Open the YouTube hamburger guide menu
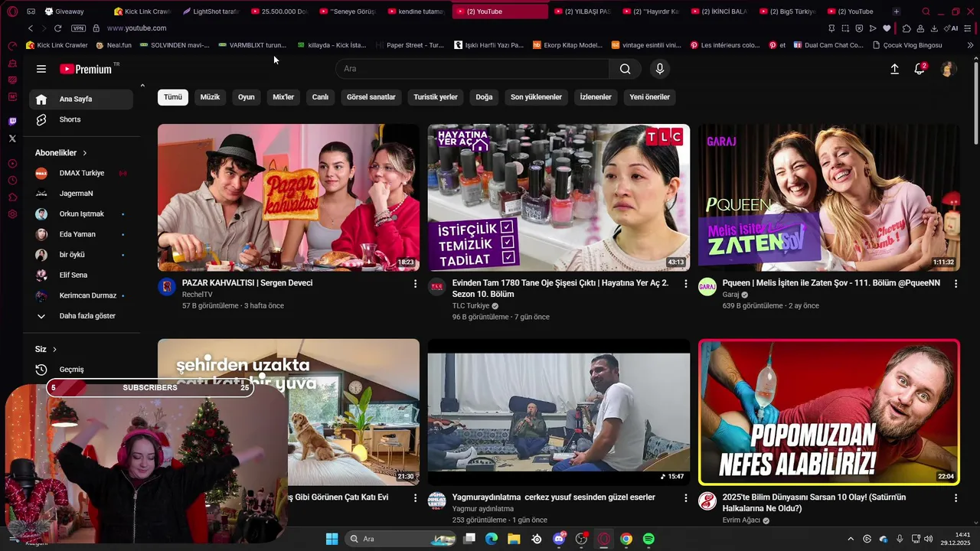 point(41,69)
